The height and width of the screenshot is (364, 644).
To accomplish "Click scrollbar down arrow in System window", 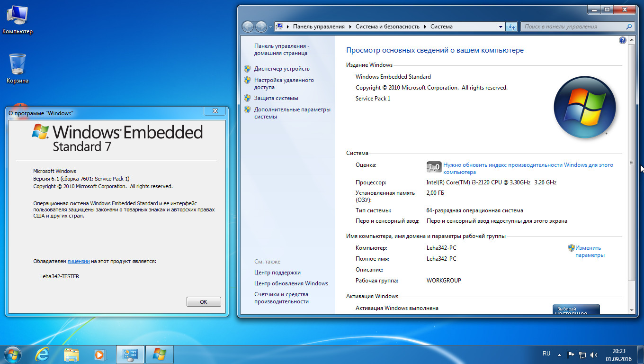I will pyautogui.click(x=631, y=309).
